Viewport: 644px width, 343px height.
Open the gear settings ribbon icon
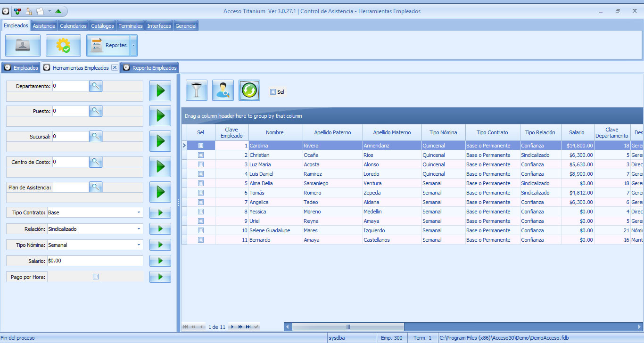point(63,46)
